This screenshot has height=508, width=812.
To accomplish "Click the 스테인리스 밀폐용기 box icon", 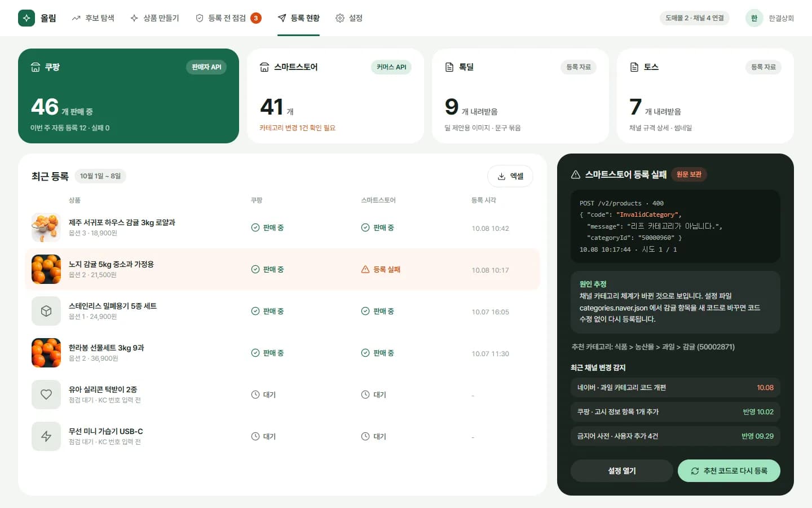I will coord(46,311).
